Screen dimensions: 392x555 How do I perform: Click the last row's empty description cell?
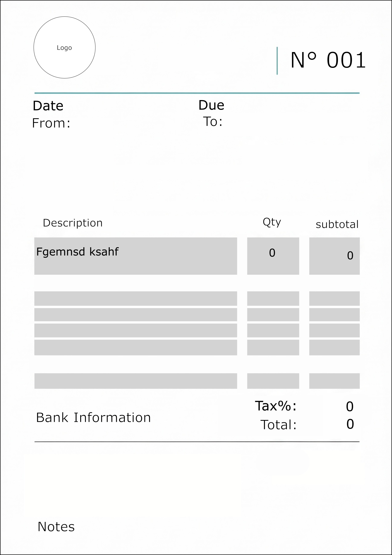(136, 381)
